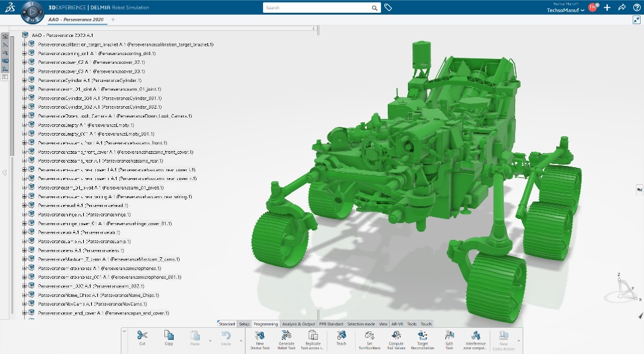Click the Copy icon in action bar

coord(169,335)
